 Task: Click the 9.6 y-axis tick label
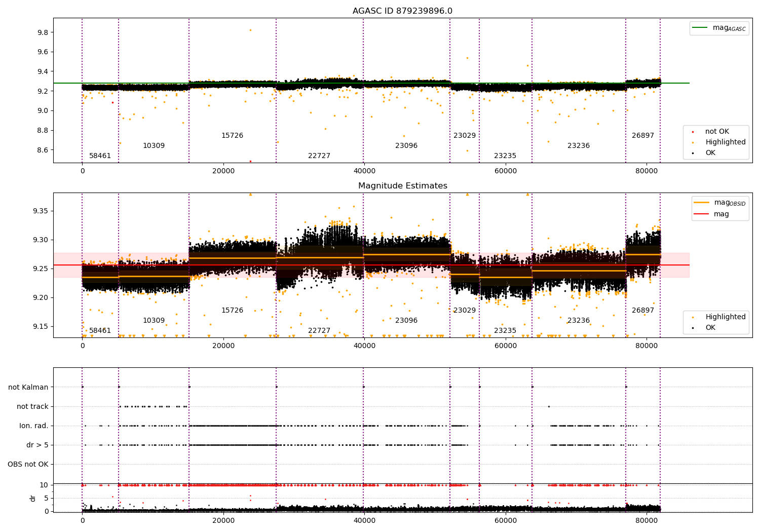click(43, 52)
